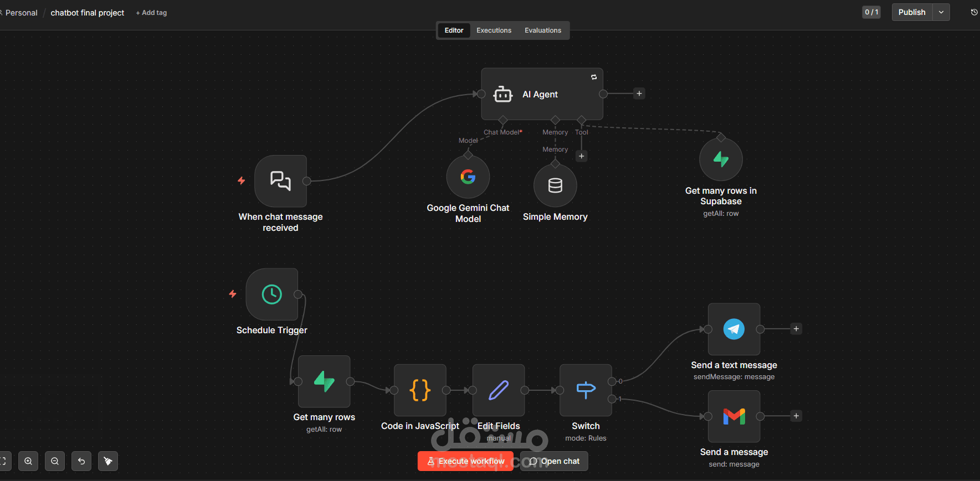
Task: Open the AI Agent node
Action: pos(542,94)
